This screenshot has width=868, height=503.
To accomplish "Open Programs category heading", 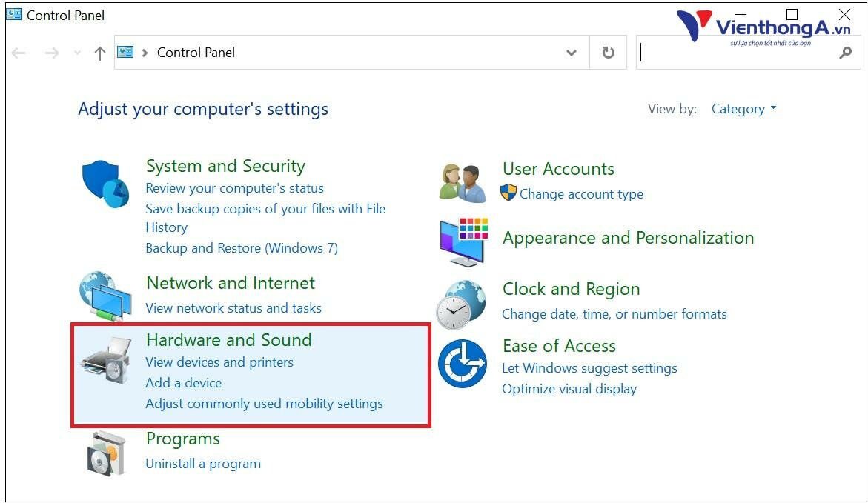I will point(182,439).
